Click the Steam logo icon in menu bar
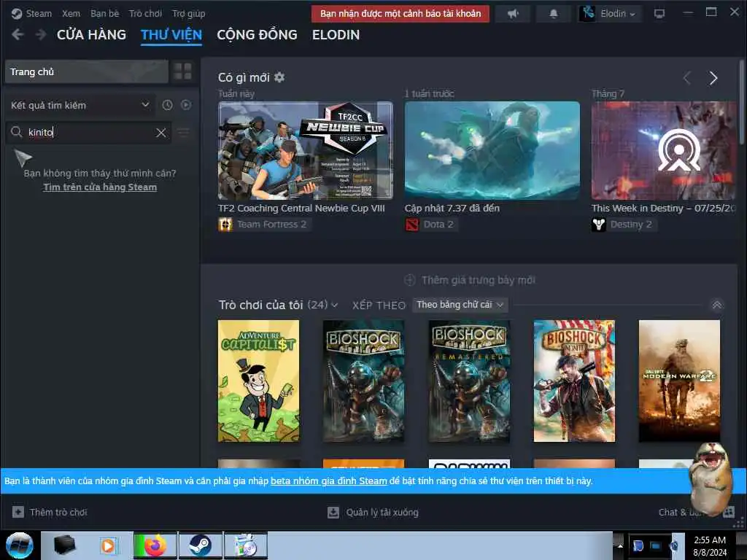This screenshot has width=747, height=560. 17,14
